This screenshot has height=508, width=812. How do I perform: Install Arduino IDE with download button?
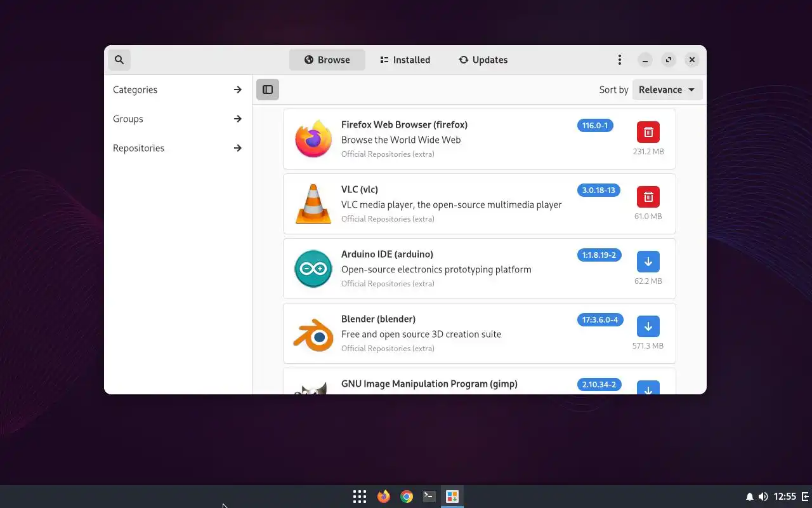click(x=648, y=262)
